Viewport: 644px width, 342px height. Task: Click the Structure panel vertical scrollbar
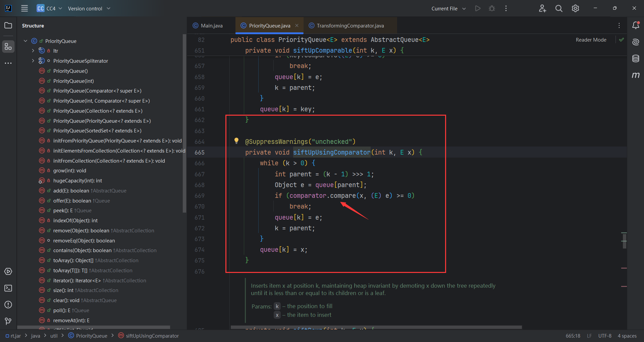pyautogui.click(x=184, y=123)
